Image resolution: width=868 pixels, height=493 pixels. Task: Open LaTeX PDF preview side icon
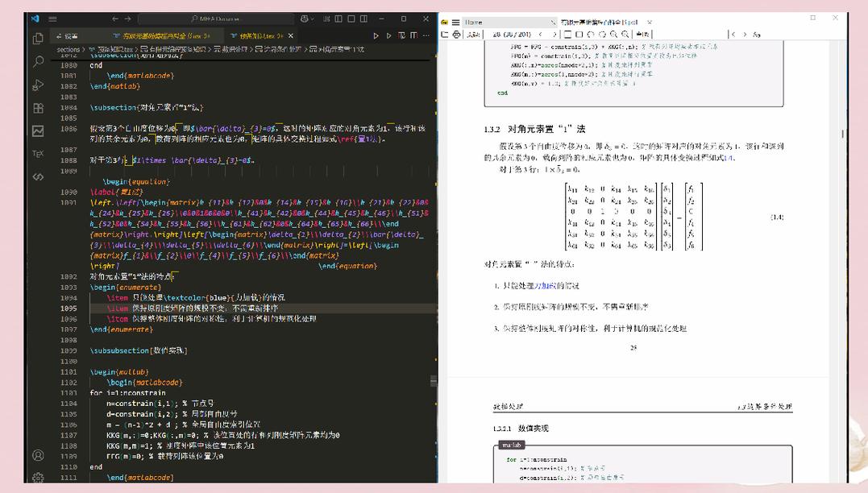[401, 36]
